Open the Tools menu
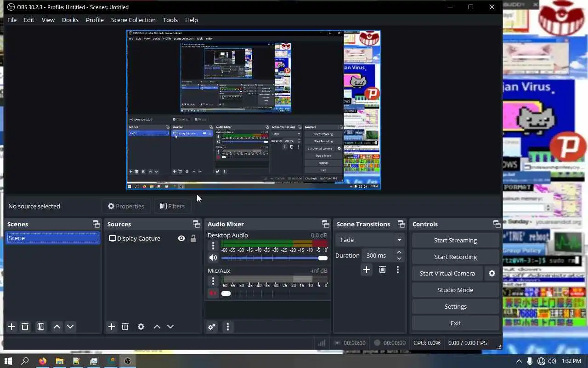588x368 pixels. (170, 20)
